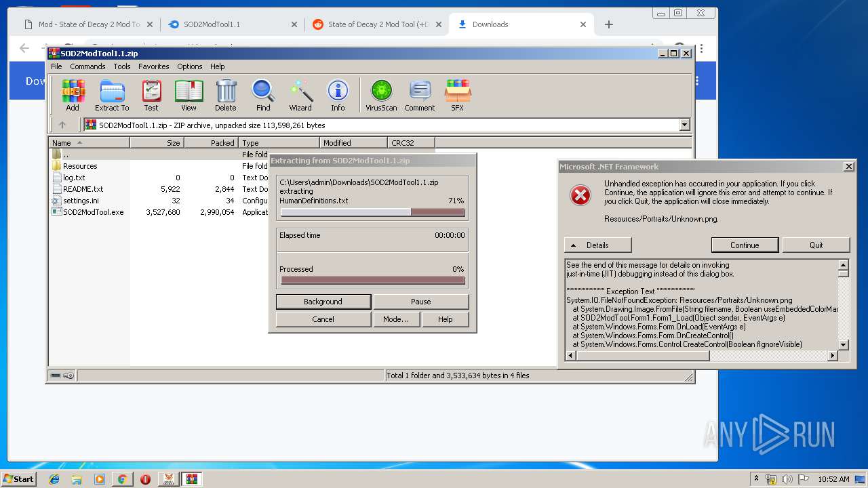Screen dimensions: 868x488
Task: Click the Test archive icon
Action: (151, 95)
